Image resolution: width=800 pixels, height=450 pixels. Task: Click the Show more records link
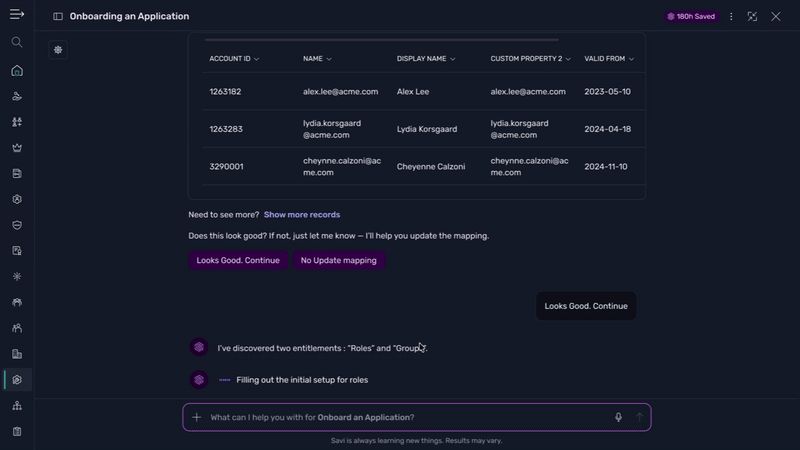tap(301, 214)
